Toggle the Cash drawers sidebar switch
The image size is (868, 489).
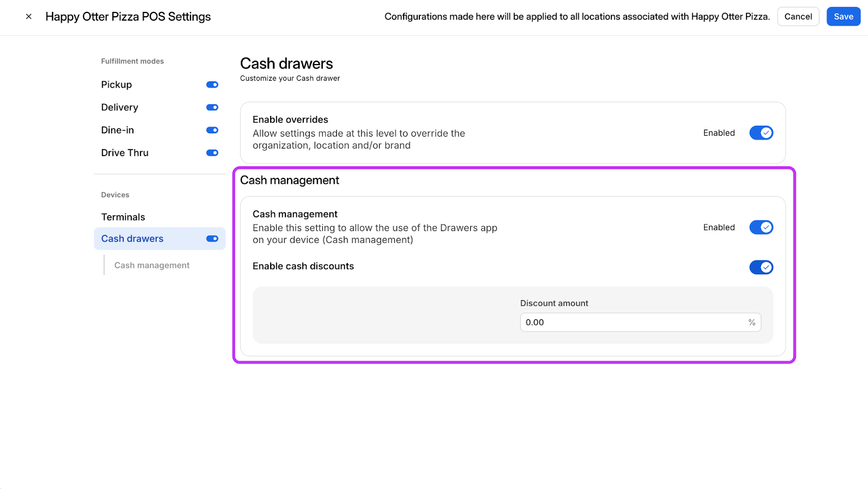[x=212, y=239]
